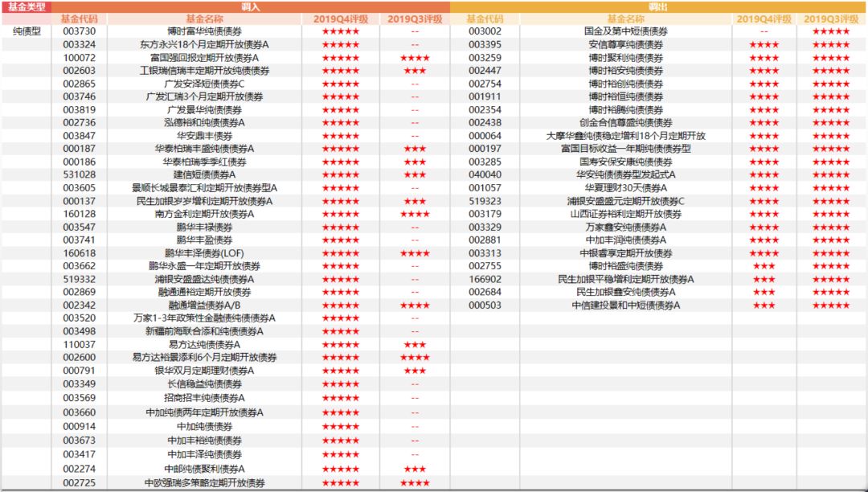This screenshot has width=868, height=492.
Task: Select the 调出 section header
Action: pyautogui.click(x=658, y=7)
